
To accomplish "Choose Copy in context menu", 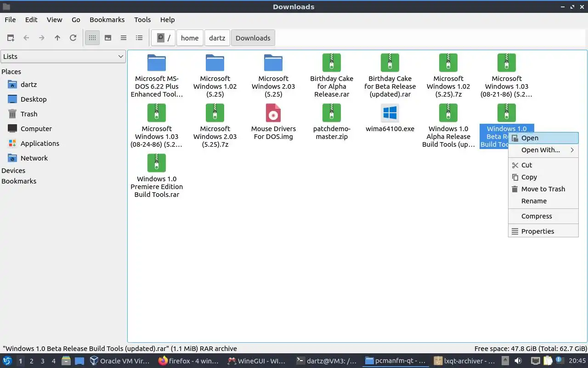I will 543,177.
